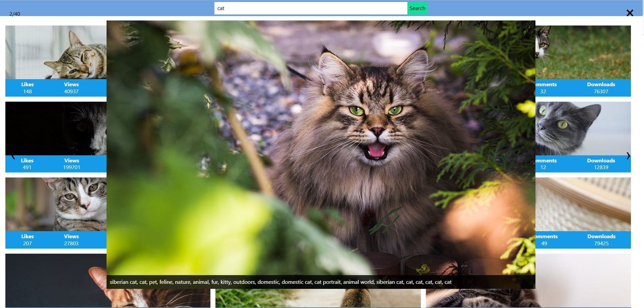Open the cat on grass thumbnail

coord(583,52)
